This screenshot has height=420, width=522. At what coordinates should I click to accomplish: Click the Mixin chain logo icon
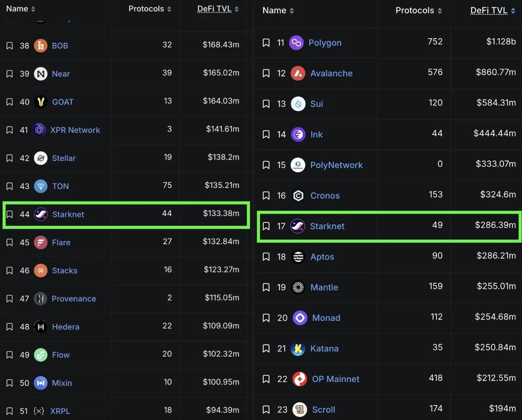(40, 383)
